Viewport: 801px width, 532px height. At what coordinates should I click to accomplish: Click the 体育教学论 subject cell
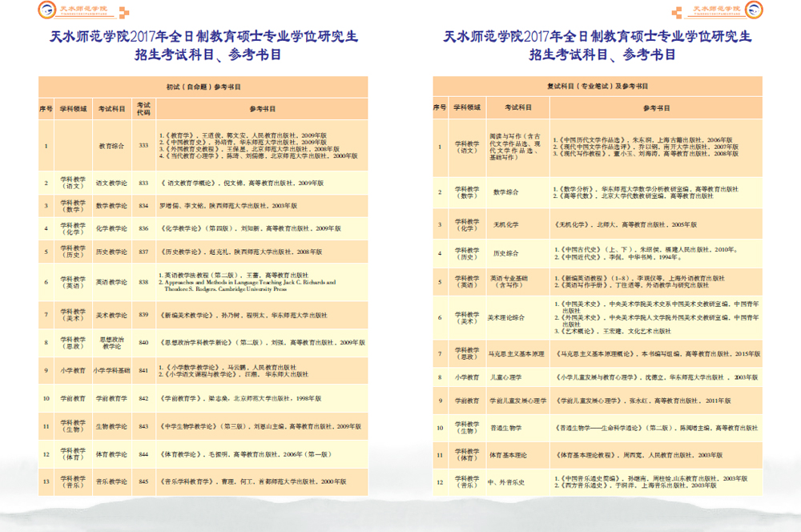pyautogui.click(x=111, y=454)
